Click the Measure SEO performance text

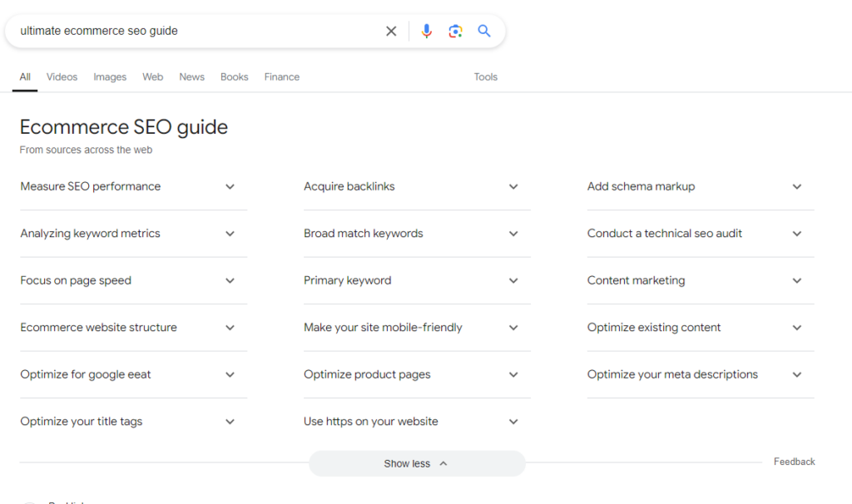tap(91, 187)
